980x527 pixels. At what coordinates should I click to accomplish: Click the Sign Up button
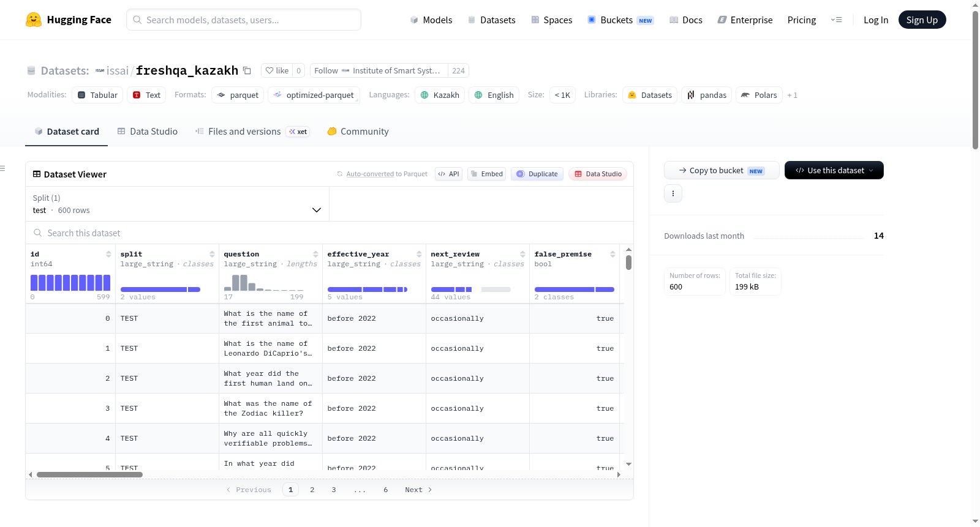pyautogui.click(x=922, y=20)
